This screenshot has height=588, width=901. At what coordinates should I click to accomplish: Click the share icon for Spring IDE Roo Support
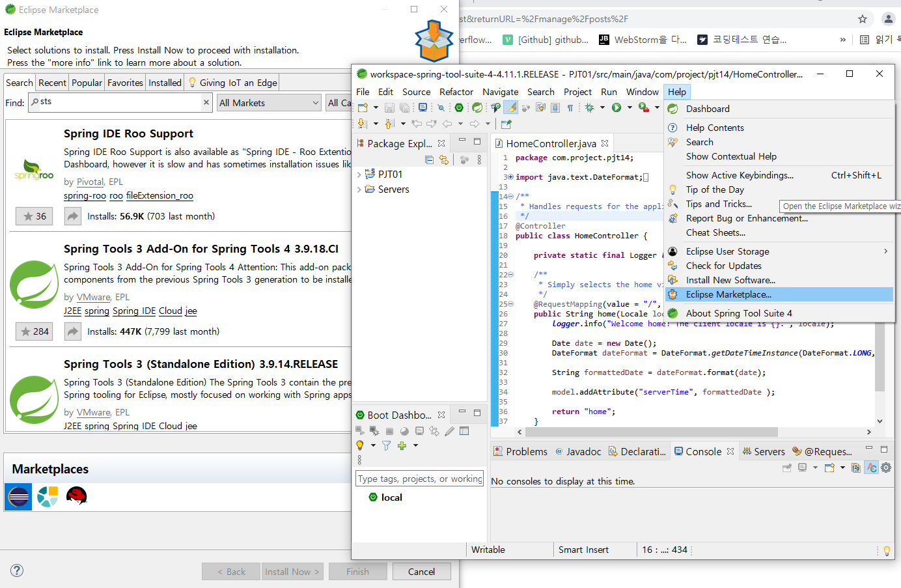[x=73, y=216]
